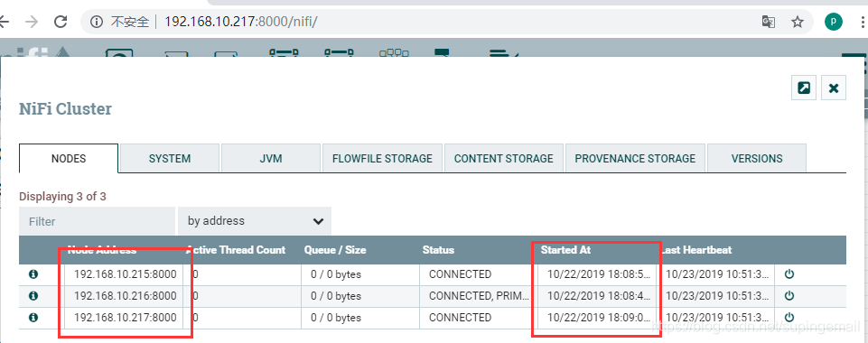868x343 pixels.
Task: Click the browser reload icon
Action: pyautogui.click(x=61, y=22)
